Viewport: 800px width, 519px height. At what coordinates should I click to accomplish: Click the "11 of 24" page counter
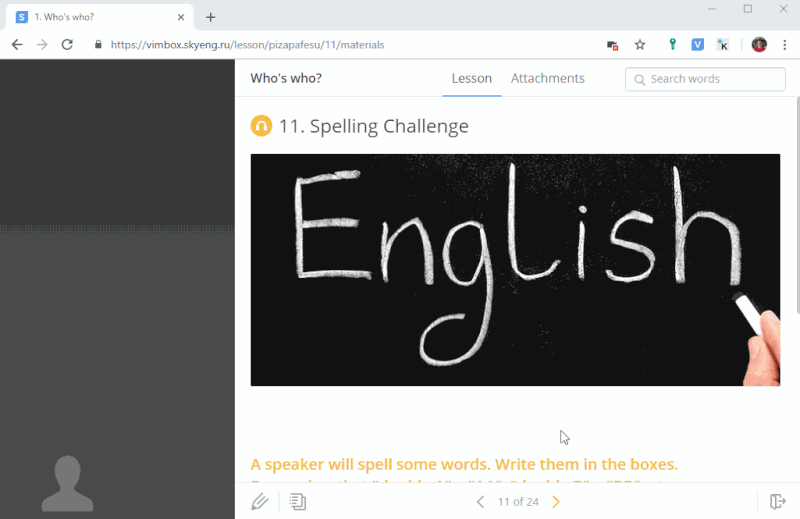[x=518, y=502]
